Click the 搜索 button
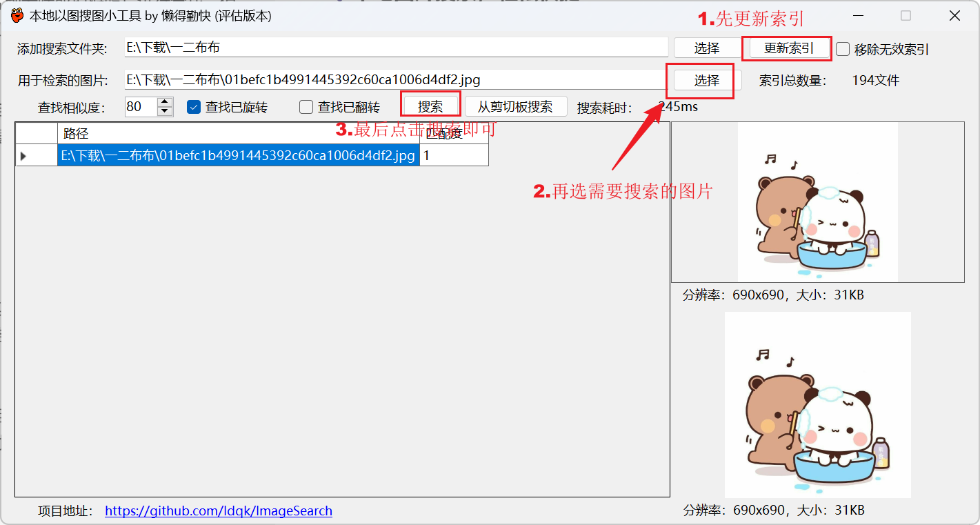Image resolution: width=980 pixels, height=525 pixels. point(430,107)
